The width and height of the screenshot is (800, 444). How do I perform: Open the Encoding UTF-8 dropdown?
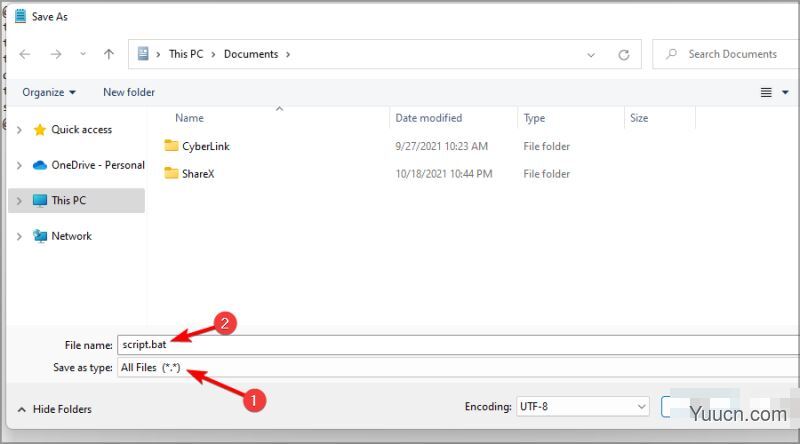click(583, 407)
